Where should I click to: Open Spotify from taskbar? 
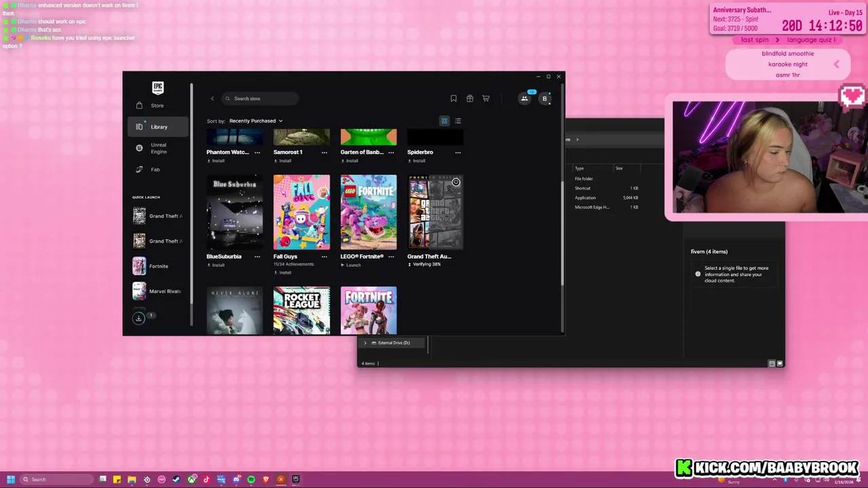coord(251,479)
